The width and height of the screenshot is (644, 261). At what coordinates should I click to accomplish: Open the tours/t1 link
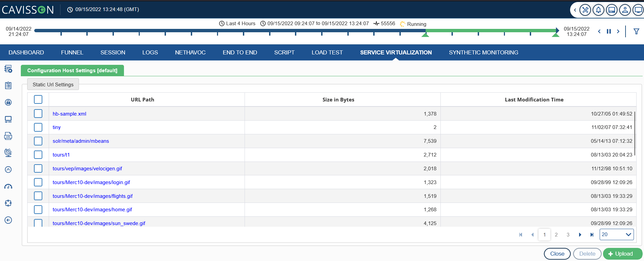pyautogui.click(x=61, y=155)
